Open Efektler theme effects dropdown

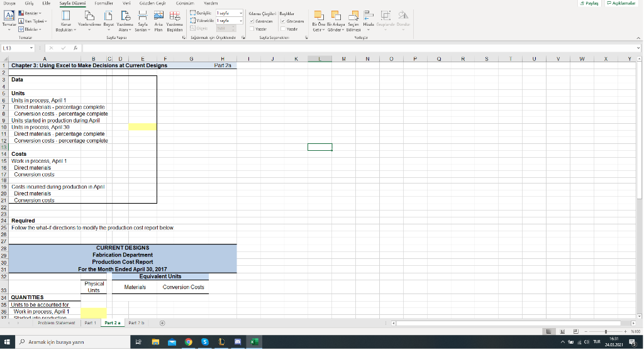tap(30, 29)
